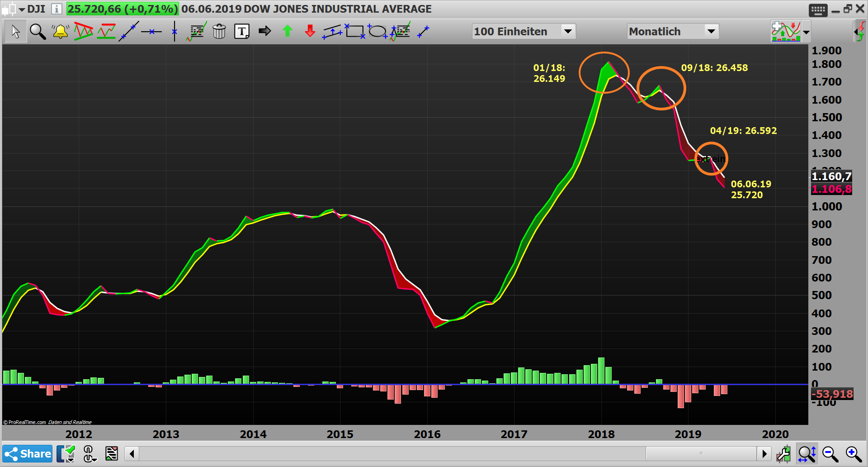Zoom out with the minus magnifier
868x467 pixels.
tap(830, 453)
